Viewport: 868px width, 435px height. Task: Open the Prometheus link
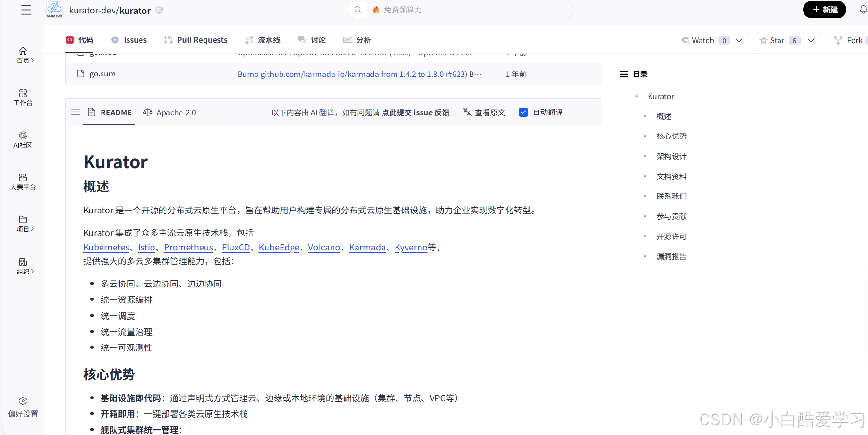(189, 247)
